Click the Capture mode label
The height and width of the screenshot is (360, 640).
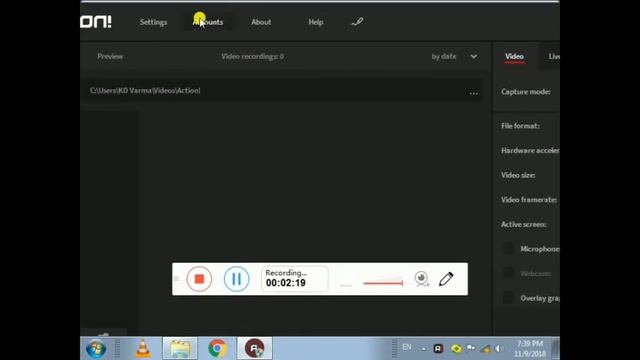click(x=526, y=92)
